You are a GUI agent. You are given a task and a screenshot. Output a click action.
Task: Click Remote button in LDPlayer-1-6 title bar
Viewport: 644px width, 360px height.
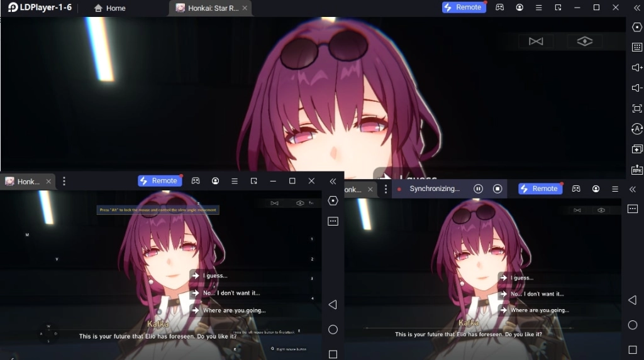click(x=464, y=8)
